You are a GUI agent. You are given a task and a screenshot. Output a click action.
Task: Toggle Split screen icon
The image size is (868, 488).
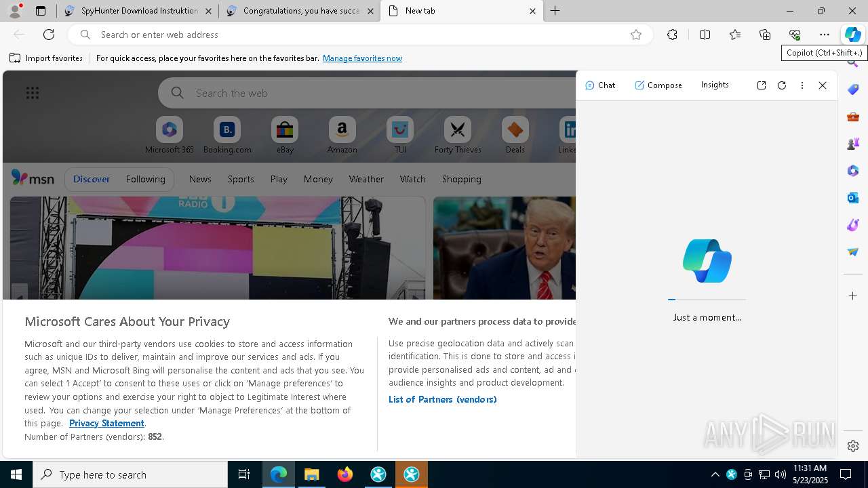click(x=705, y=35)
